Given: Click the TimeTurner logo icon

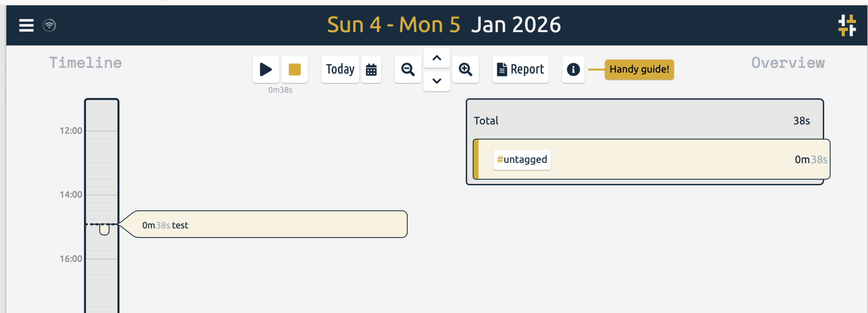Looking at the screenshot, I should (x=847, y=25).
